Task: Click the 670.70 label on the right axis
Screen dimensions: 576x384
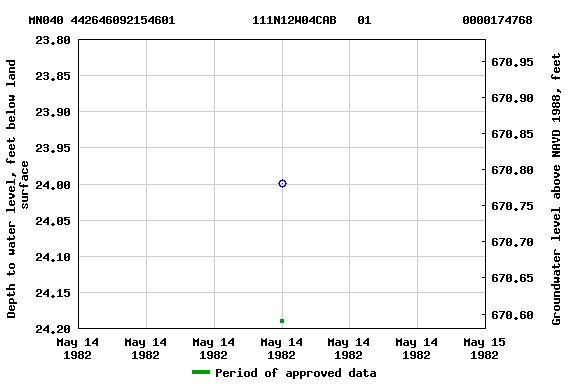Action: (x=512, y=243)
